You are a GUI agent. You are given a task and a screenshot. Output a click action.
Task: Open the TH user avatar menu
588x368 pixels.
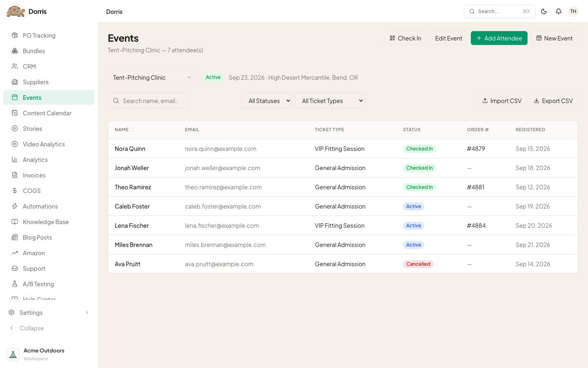coord(573,11)
